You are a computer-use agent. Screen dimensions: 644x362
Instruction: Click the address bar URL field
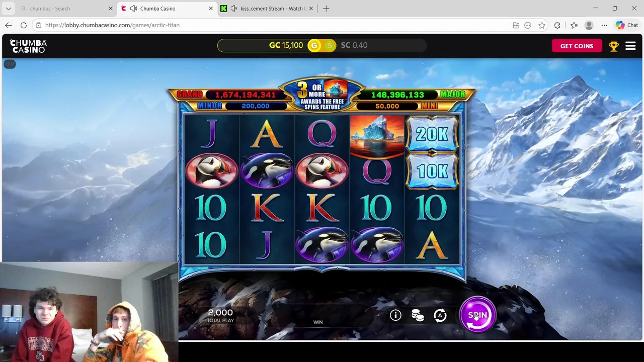tap(272, 25)
